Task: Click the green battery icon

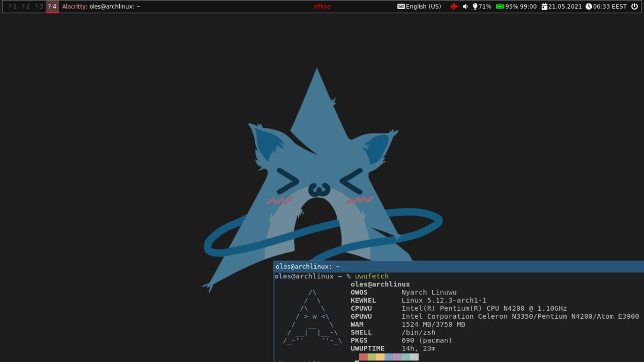Action: (500, 7)
